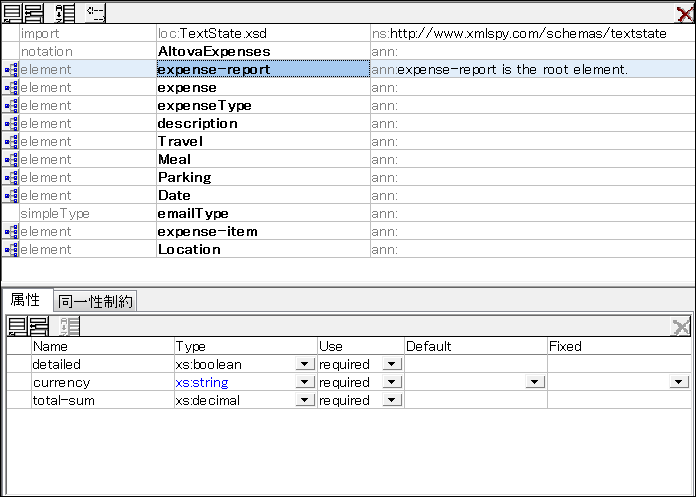
Task: Click the comment (<!-- -->) toolbar icon
Action: (95, 13)
